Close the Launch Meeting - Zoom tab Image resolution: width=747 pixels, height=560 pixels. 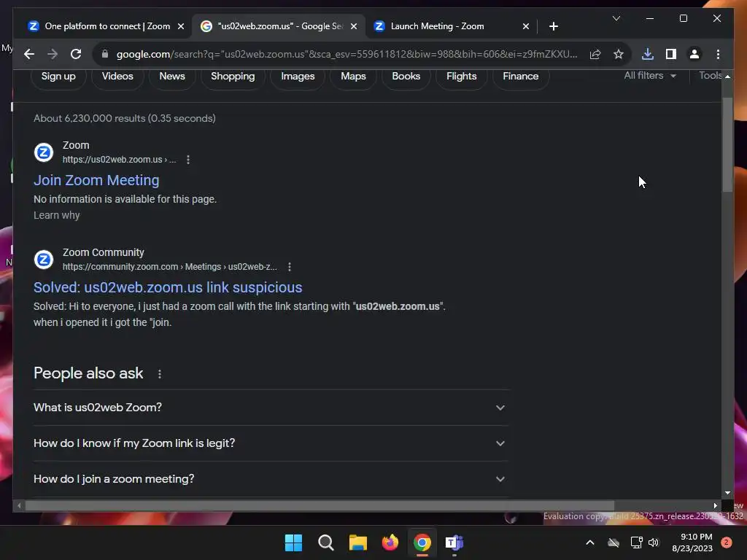coord(525,26)
